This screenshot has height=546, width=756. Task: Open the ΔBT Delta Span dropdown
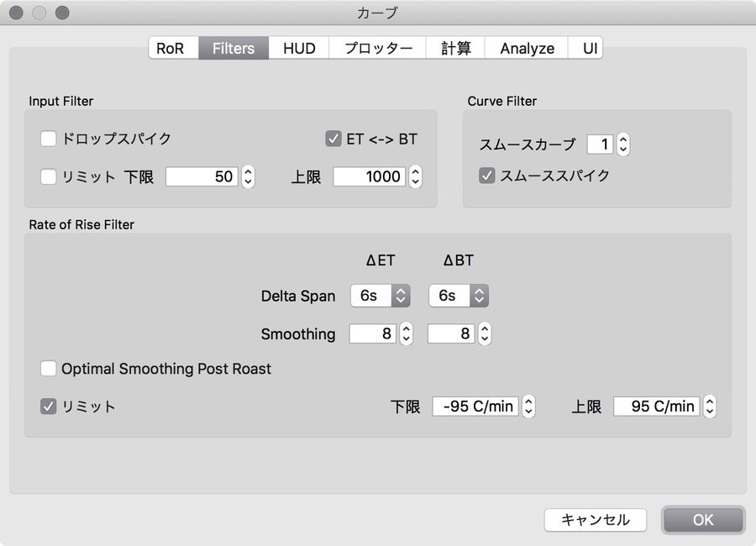click(x=459, y=296)
